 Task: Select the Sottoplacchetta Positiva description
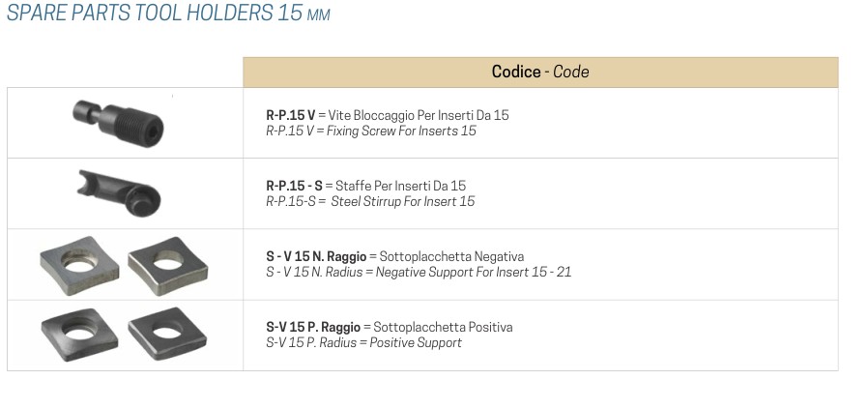tap(443, 327)
